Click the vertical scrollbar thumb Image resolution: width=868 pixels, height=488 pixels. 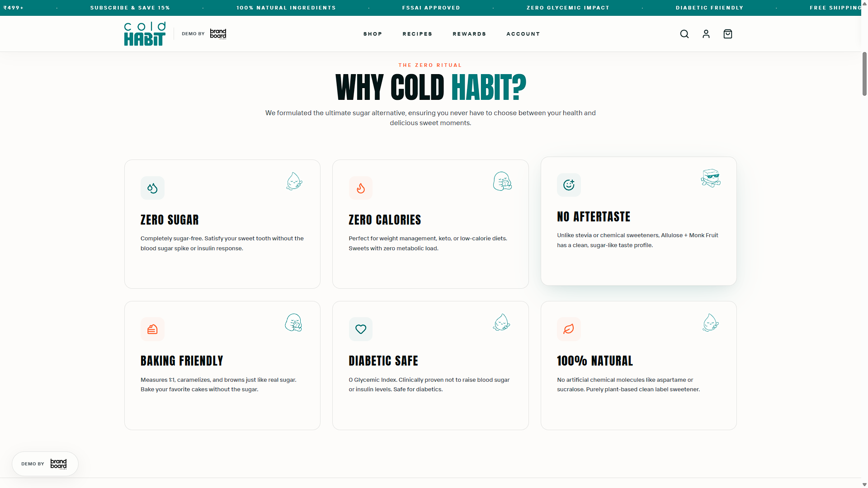tap(864, 74)
